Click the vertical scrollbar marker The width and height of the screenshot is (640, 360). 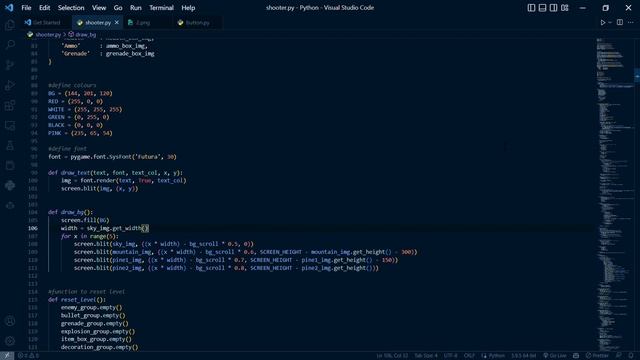tap(637, 76)
